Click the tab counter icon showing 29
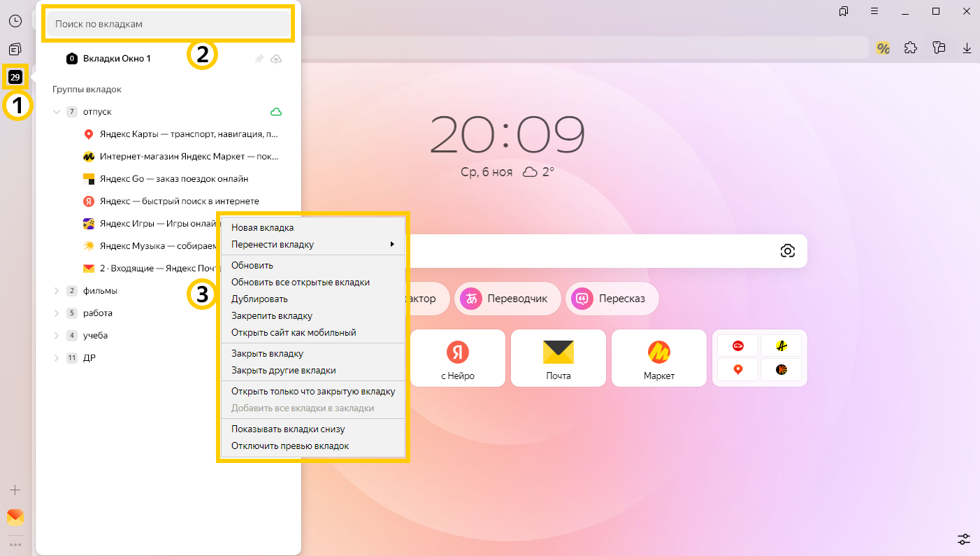Viewport: 980px width, 556px height. click(x=15, y=76)
